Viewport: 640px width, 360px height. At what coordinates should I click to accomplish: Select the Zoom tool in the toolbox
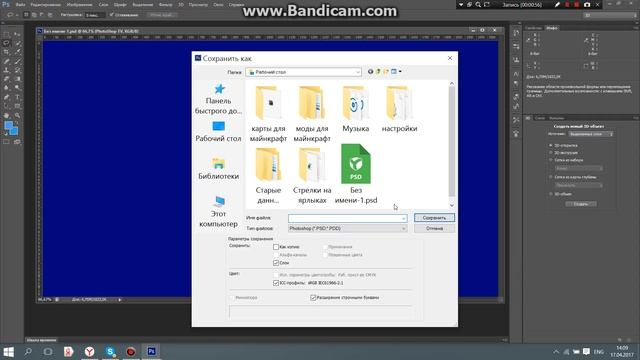click(x=17, y=116)
